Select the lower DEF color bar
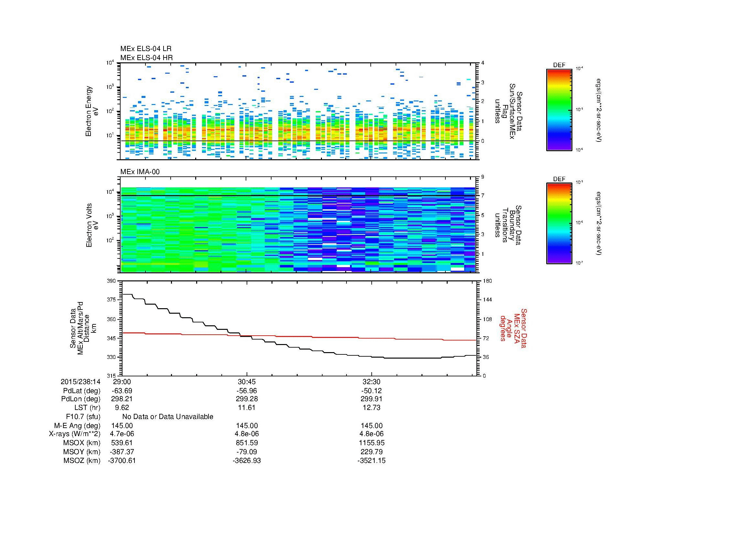The image size is (756, 534). [x=559, y=224]
